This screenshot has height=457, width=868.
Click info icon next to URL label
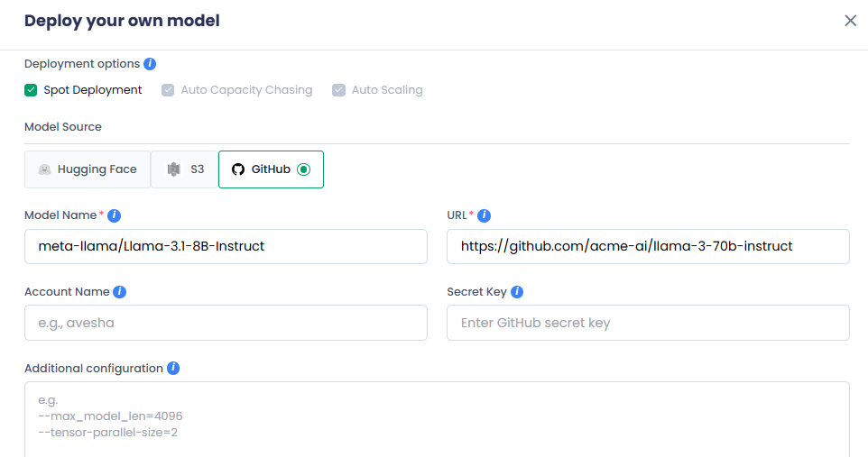(x=485, y=216)
